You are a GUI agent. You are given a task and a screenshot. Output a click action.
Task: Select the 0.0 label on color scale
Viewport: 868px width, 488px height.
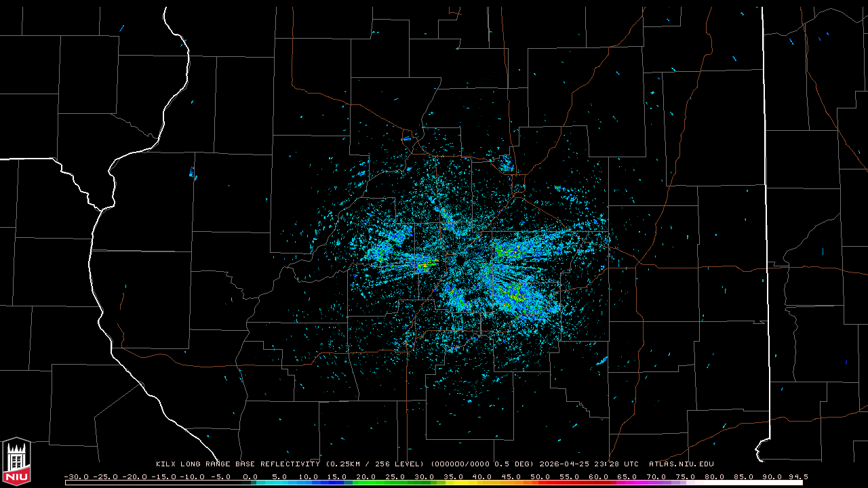[x=250, y=476]
